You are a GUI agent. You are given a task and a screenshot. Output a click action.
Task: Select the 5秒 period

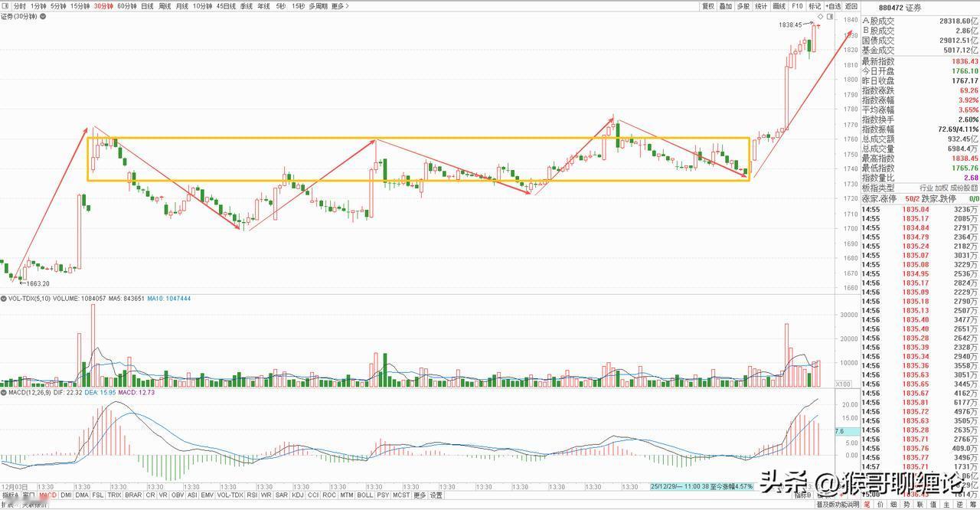pyautogui.click(x=281, y=6)
